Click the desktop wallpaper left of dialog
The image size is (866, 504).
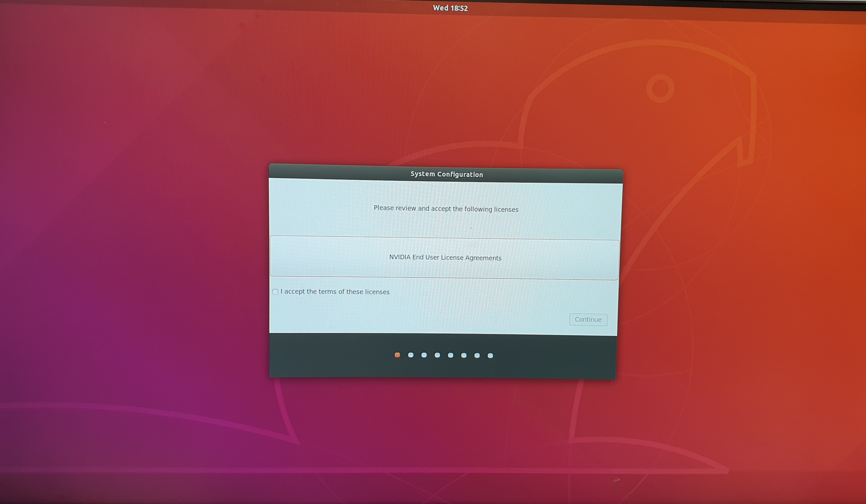(x=138, y=258)
